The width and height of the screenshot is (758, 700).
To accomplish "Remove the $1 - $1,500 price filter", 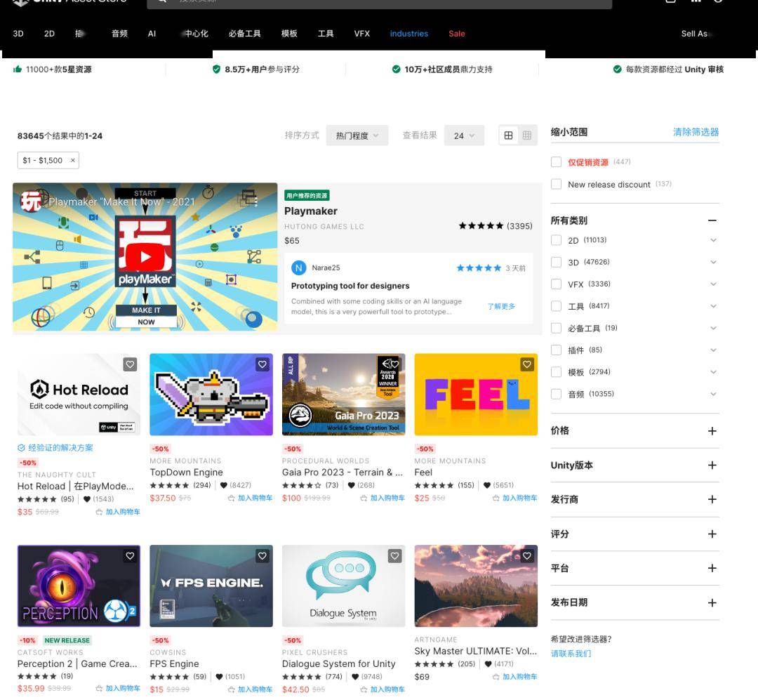I will [x=72, y=161].
